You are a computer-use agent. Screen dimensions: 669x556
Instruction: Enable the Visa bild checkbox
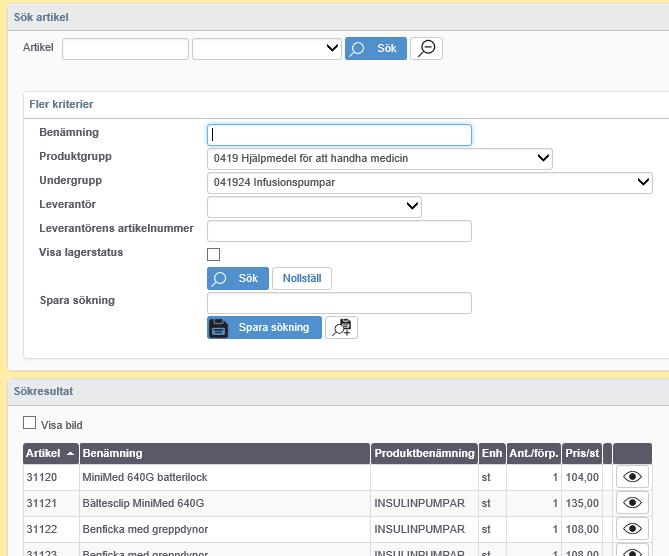(29, 422)
